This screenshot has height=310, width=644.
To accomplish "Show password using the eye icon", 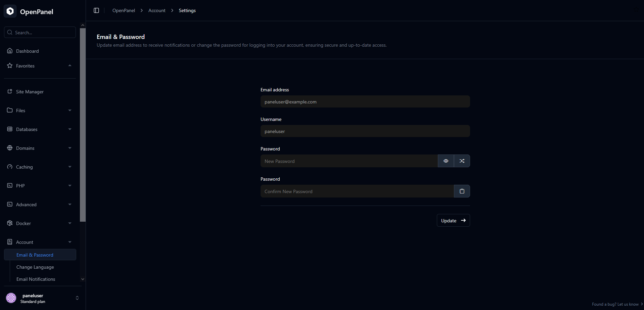I will tap(446, 161).
